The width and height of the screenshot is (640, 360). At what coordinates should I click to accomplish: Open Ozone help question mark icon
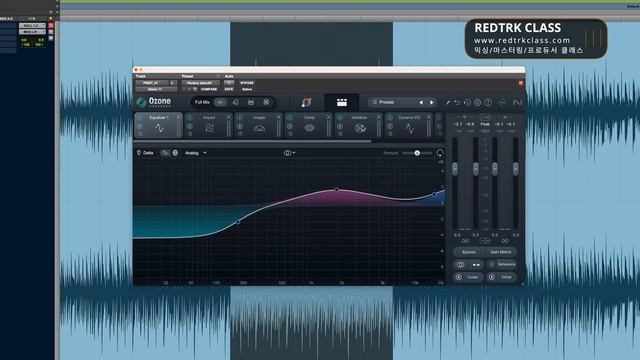[x=488, y=102]
